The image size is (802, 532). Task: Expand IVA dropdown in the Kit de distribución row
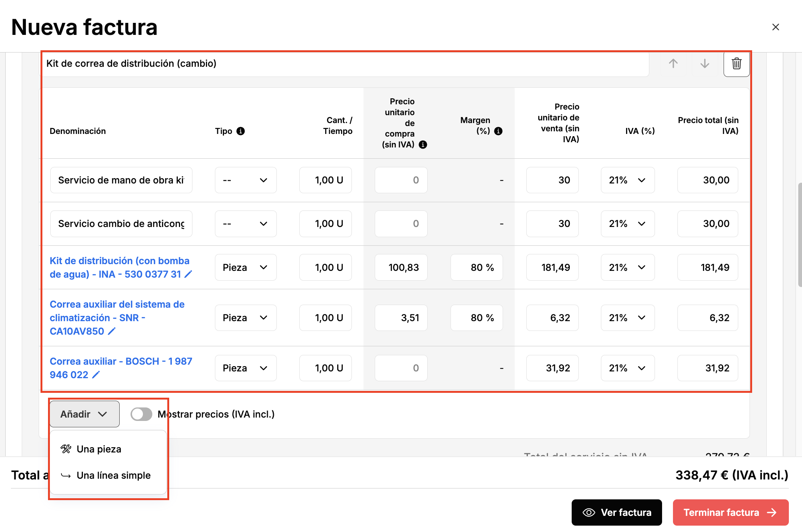(628, 268)
